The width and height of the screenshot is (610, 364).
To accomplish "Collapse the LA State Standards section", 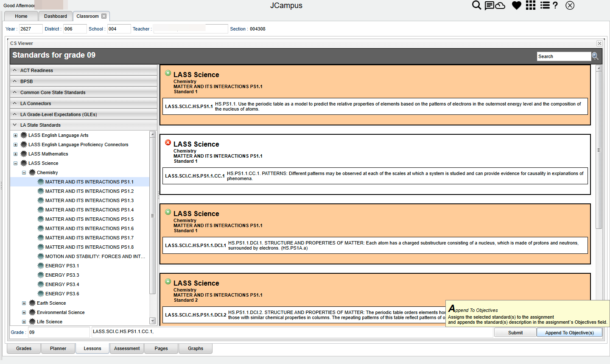I will coord(84,125).
